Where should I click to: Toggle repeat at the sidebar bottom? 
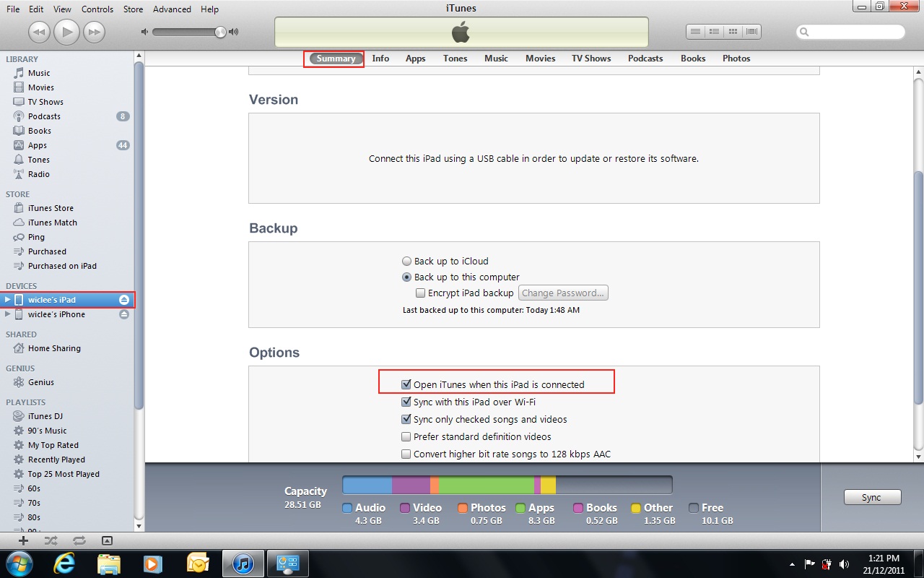pyautogui.click(x=79, y=540)
